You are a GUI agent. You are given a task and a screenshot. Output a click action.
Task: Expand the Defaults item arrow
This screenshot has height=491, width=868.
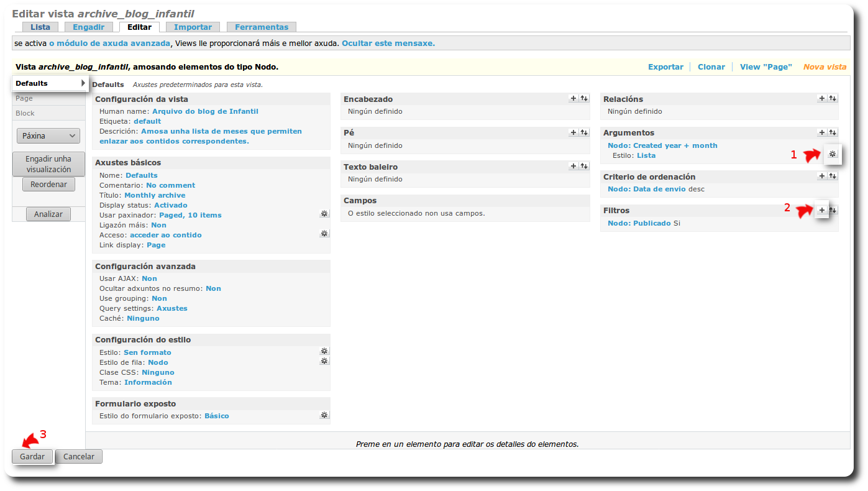point(83,82)
